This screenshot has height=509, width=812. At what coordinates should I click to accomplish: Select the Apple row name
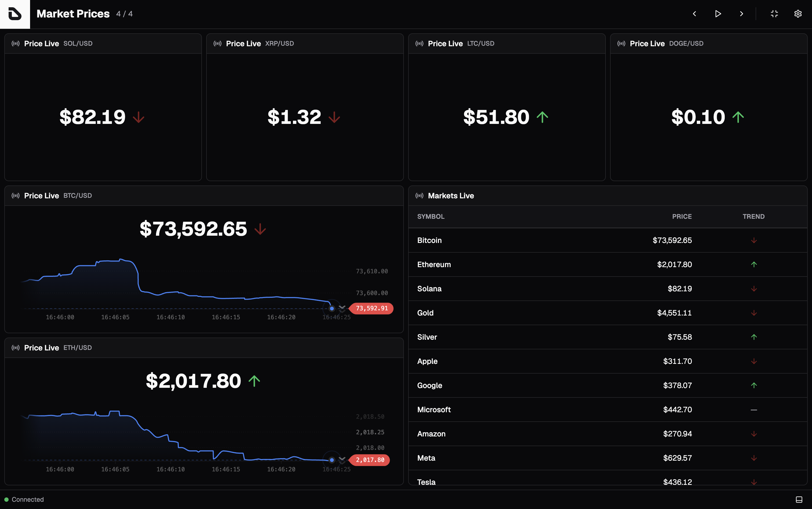pos(427,361)
